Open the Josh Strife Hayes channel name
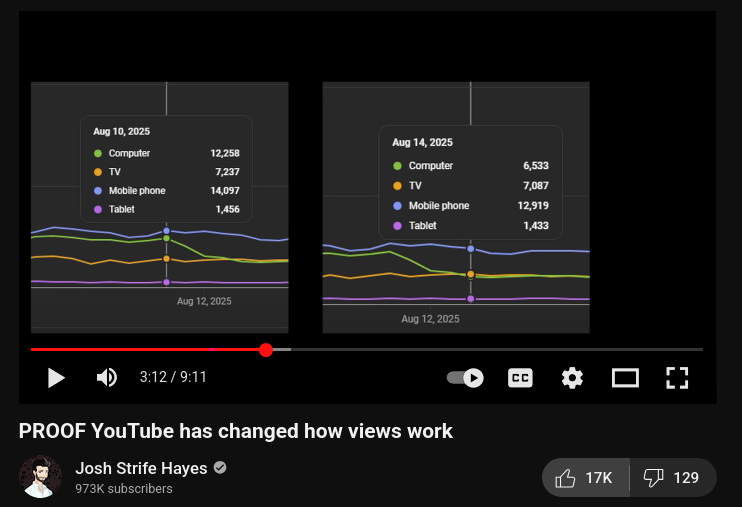 [141, 468]
